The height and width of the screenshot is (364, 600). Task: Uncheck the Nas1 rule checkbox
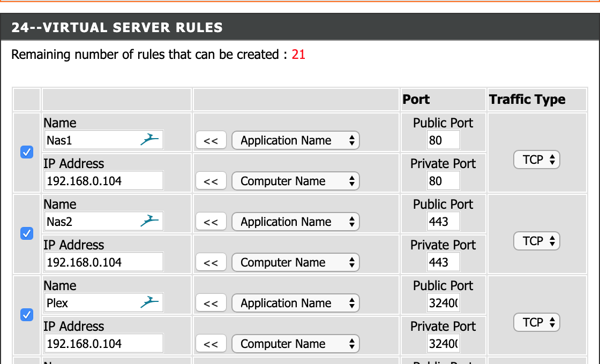(x=26, y=153)
